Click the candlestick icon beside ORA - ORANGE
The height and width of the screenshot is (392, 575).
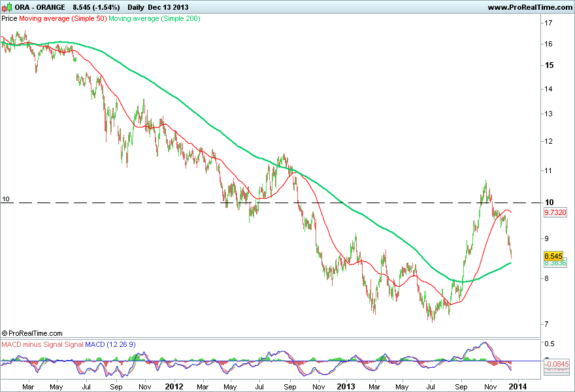[x=7, y=7]
